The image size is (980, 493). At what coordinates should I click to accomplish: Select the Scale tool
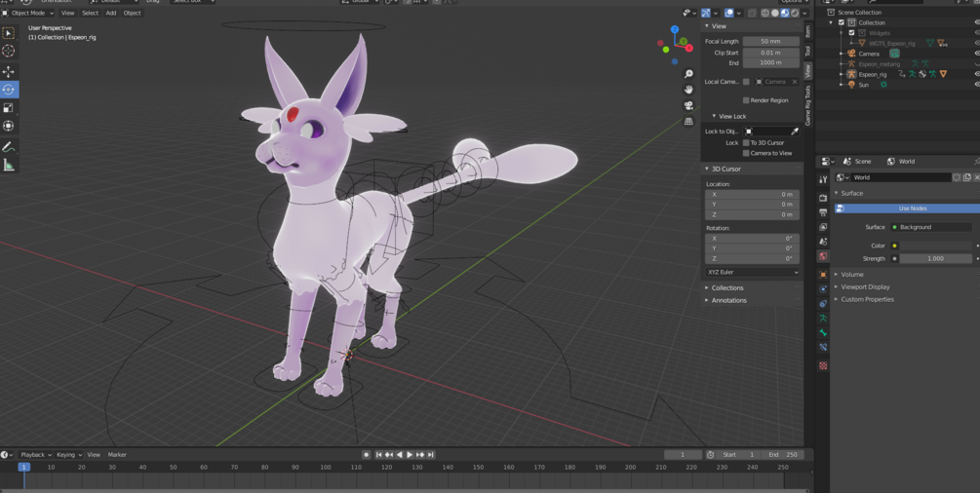coord(8,107)
